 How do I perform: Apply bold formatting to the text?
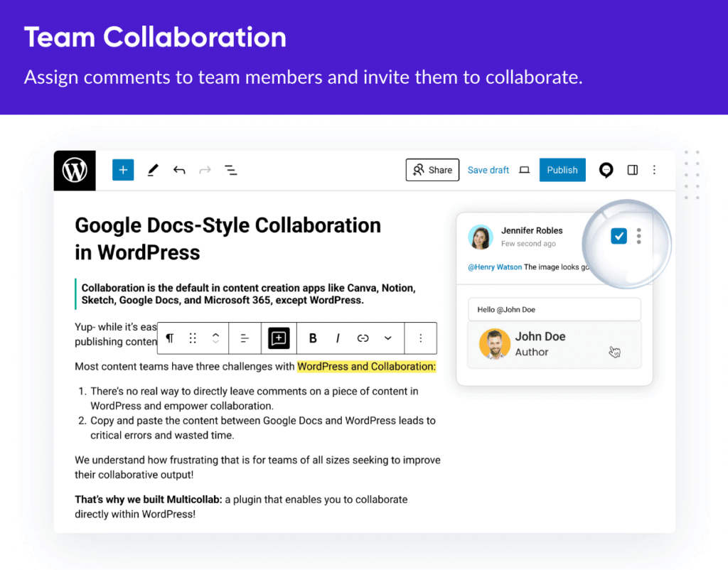pyautogui.click(x=312, y=338)
